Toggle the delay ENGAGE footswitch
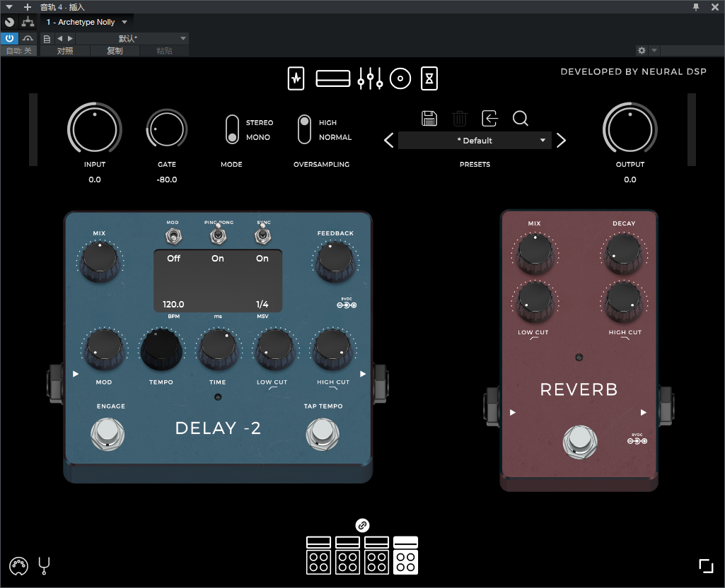This screenshot has width=725, height=588. [x=108, y=434]
